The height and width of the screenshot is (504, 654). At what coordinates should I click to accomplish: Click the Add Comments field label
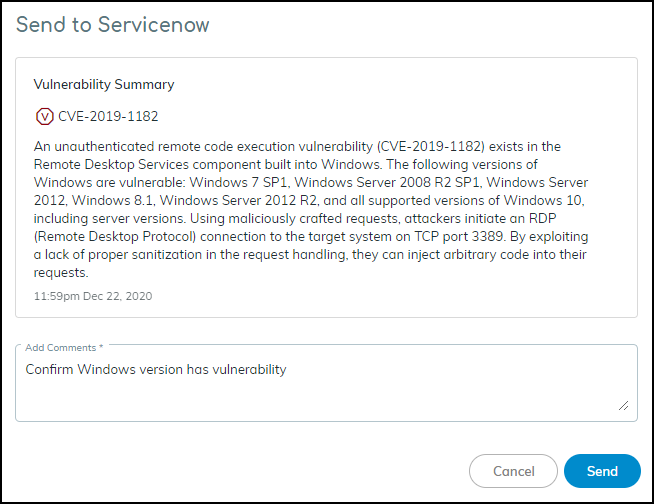[x=64, y=347]
